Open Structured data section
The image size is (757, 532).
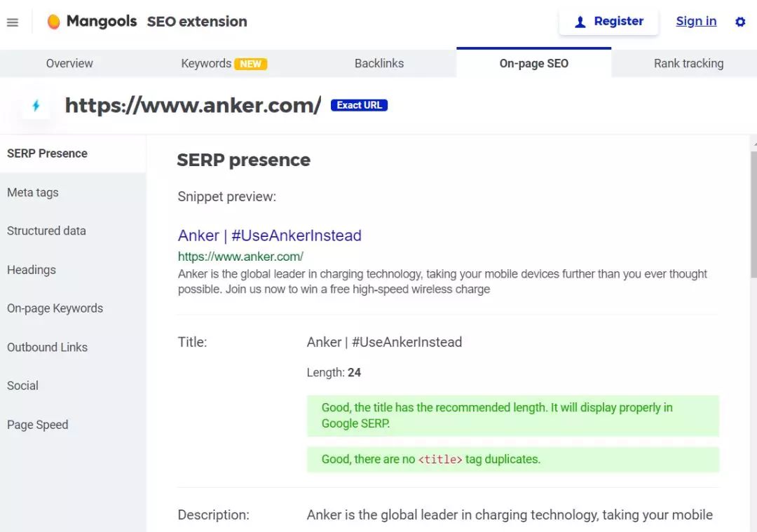tap(46, 231)
